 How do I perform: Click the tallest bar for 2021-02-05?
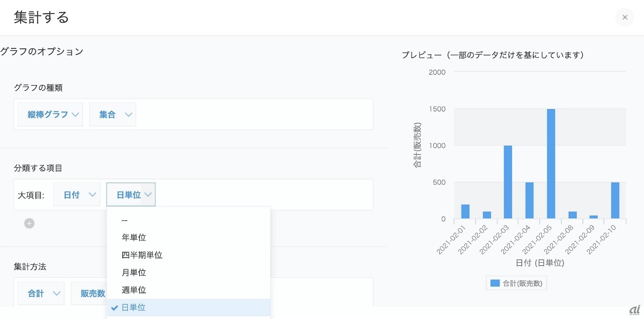coord(551,164)
